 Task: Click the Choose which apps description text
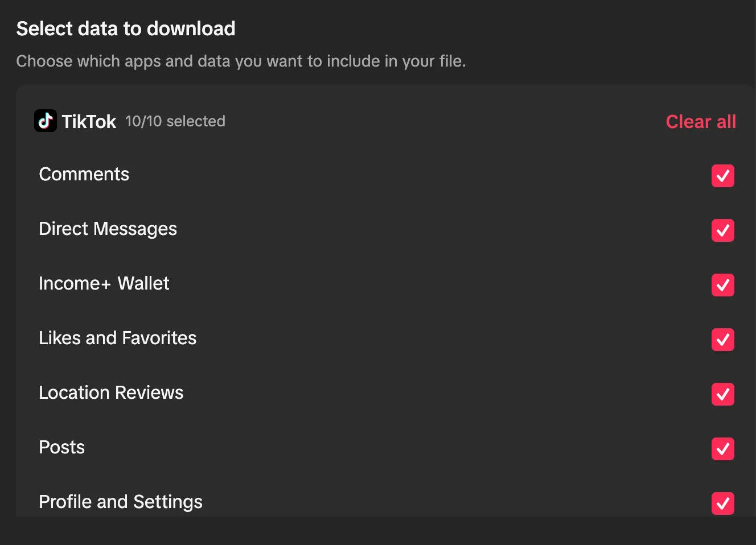point(241,61)
